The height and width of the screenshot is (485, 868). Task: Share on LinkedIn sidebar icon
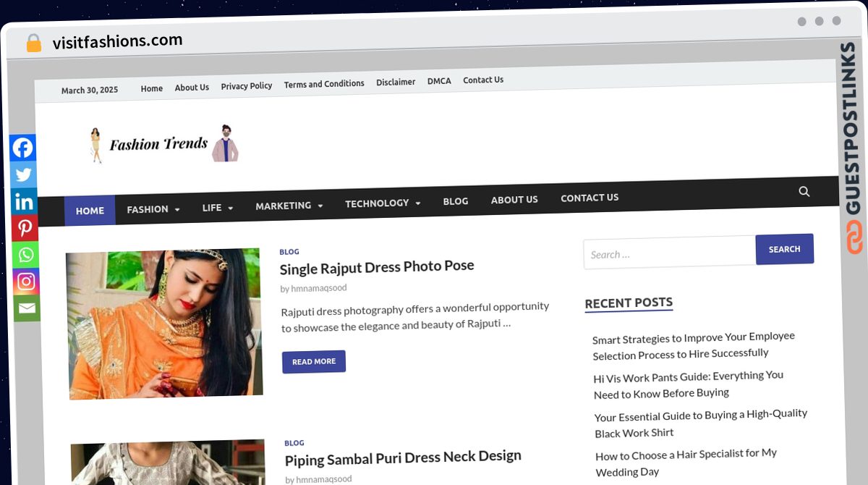click(24, 201)
